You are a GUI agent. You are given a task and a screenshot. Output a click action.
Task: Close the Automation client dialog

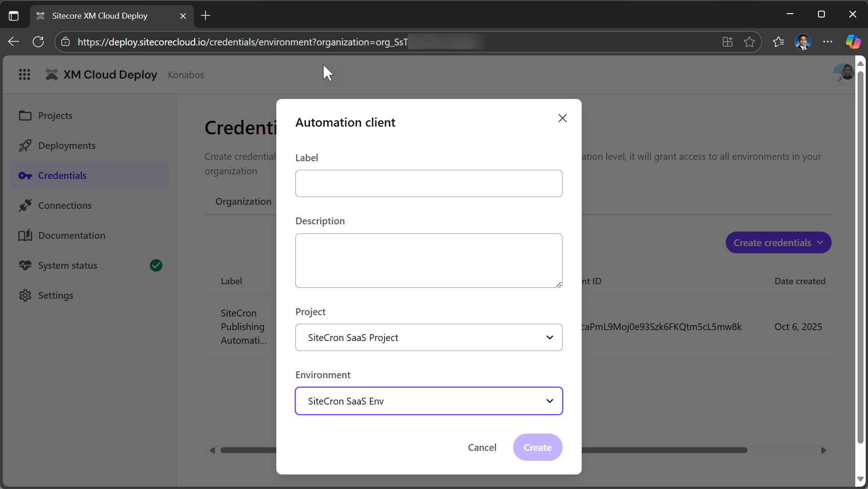click(562, 118)
